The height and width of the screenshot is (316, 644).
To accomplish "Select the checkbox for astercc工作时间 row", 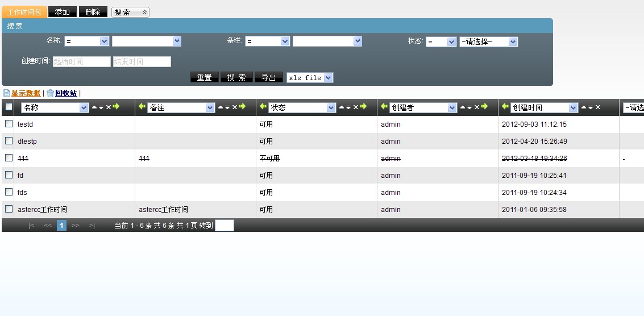I will coord(9,209).
